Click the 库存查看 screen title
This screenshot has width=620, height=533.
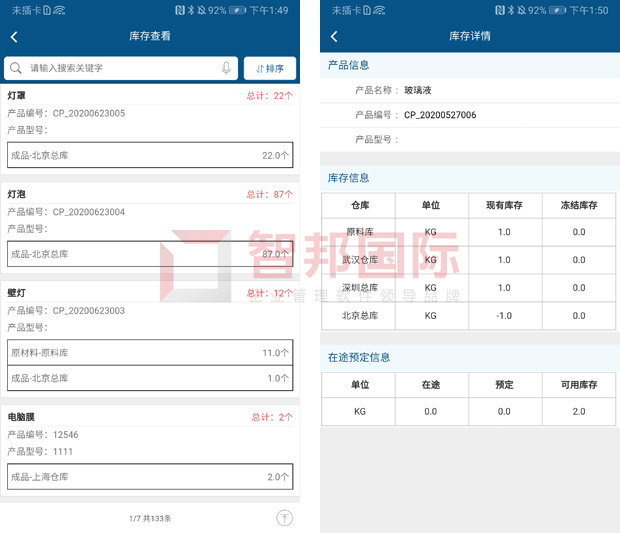[x=150, y=36]
